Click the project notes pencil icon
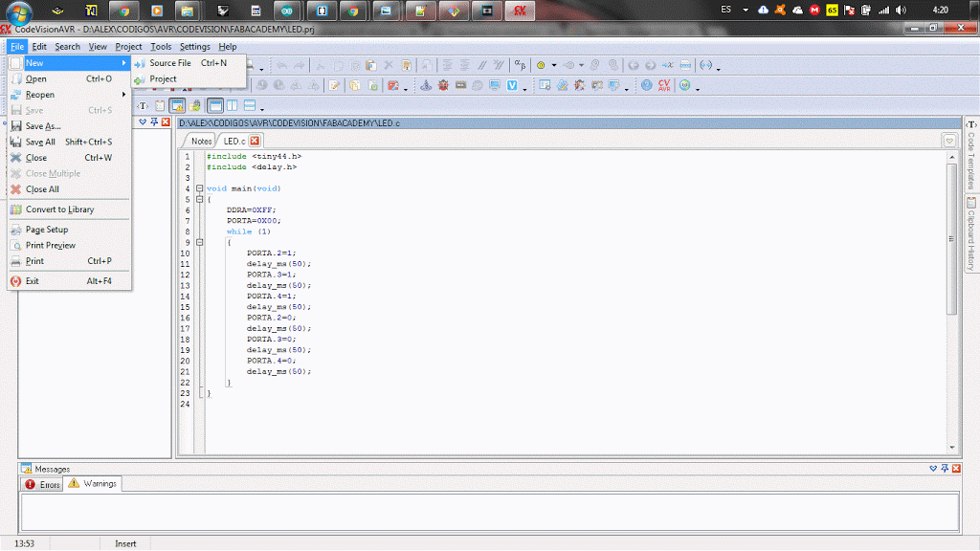This screenshot has height=551, width=980. click(334, 85)
